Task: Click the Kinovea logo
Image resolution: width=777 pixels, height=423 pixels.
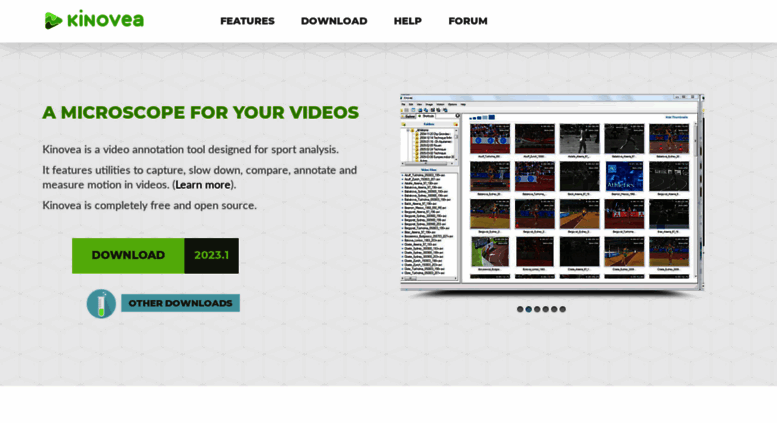Action: pyautogui.click(x=94, y=20)
